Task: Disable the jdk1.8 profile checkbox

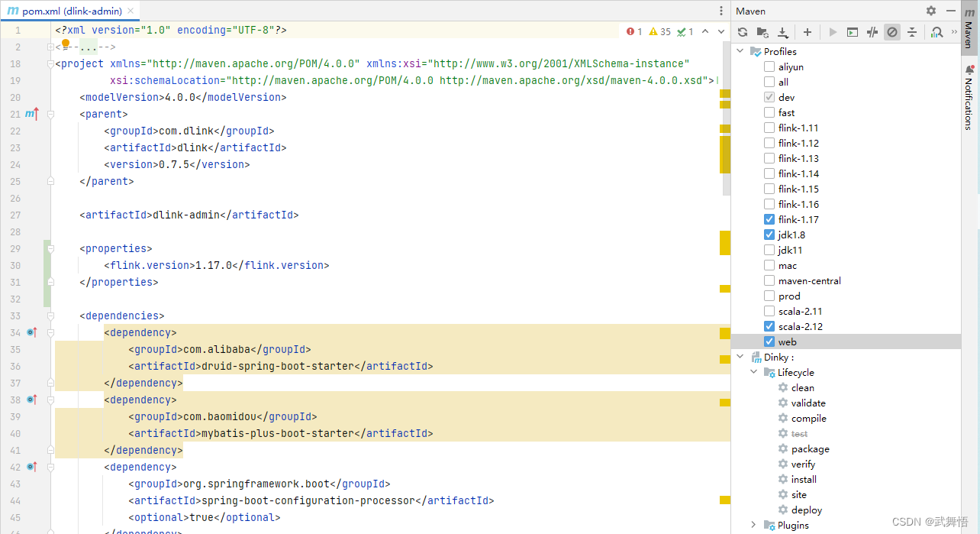Action: tap(769, 235)
